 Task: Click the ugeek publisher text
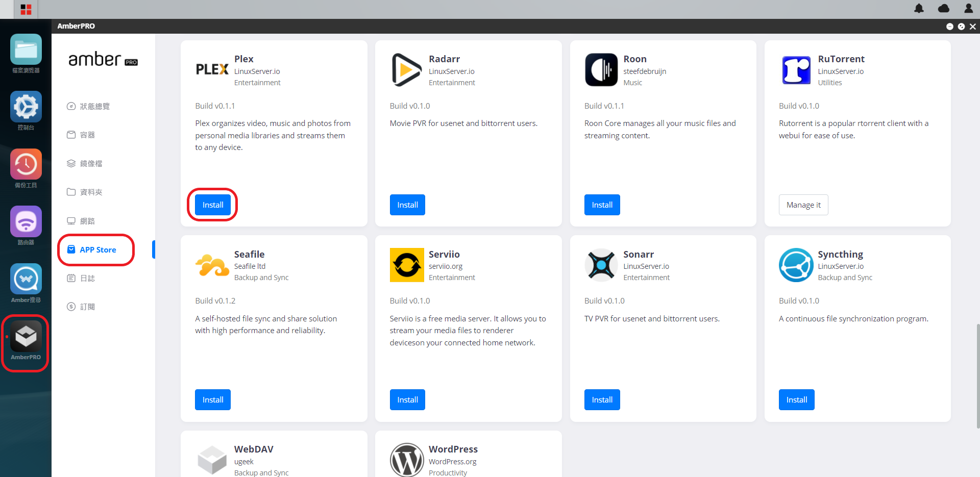[x=243, y=462]
